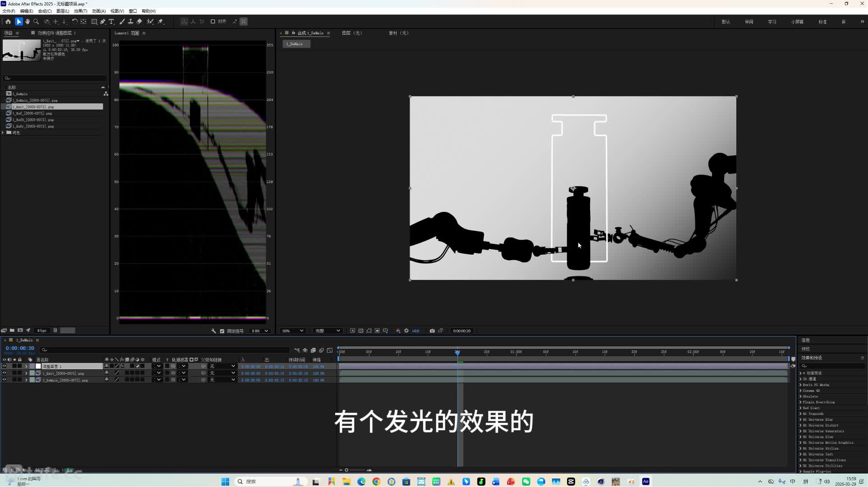The image size is (868, 487).
Task: Choose the 学习 workspace
Action: pyautogui.click(x=772, y=22)
